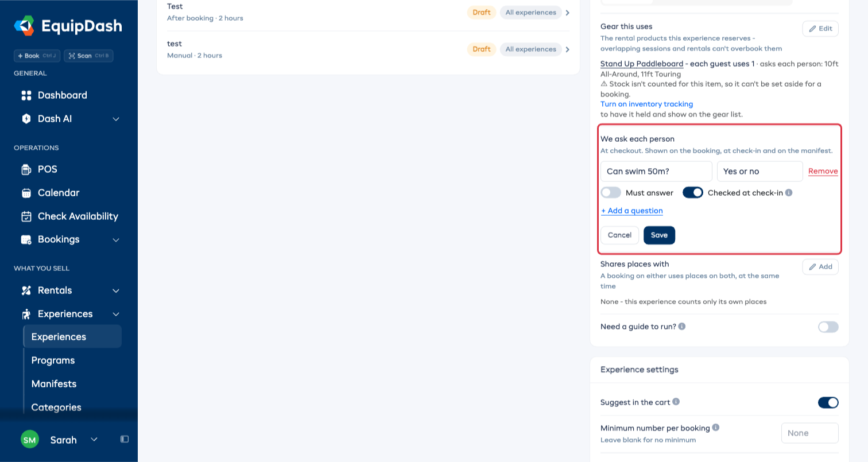
Task: Disable Suggest in the cart switch
Action: tap(828, 402)
